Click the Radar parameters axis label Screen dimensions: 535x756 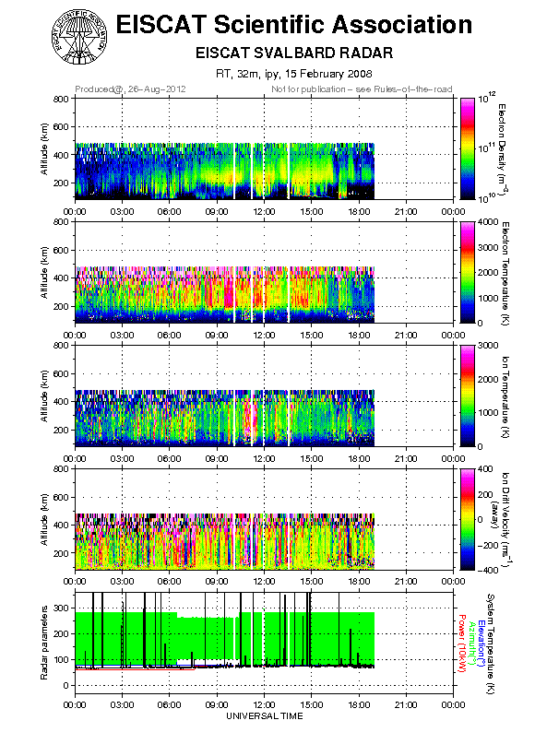pos(44,643)
